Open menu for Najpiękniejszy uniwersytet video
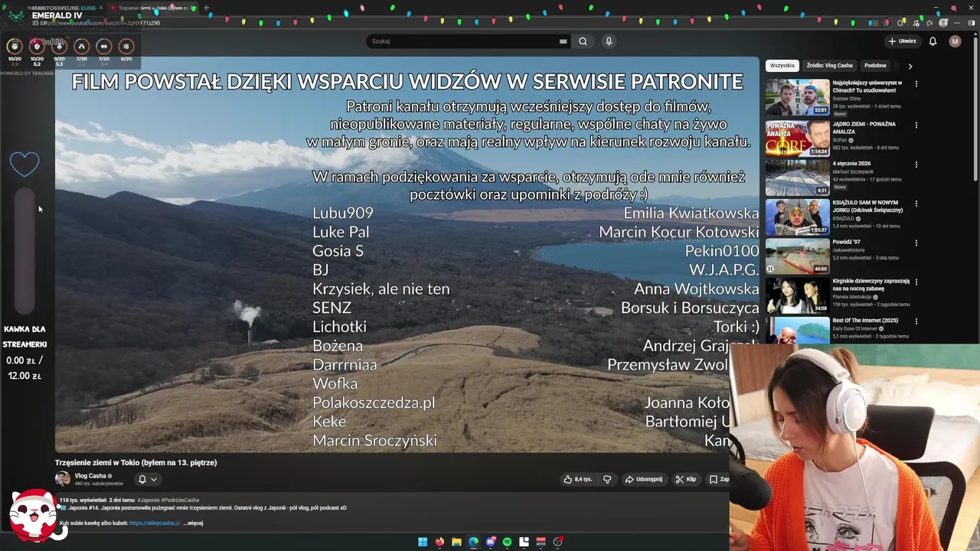The height and width of the screenshot is (551, 980). point(916,84)
